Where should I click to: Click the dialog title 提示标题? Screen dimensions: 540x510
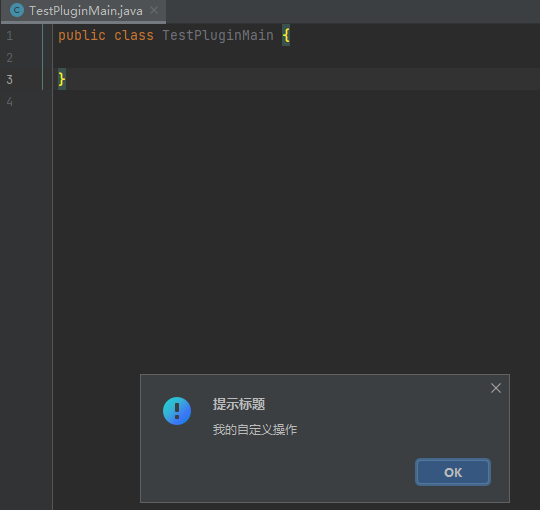[x=239, y=404]
